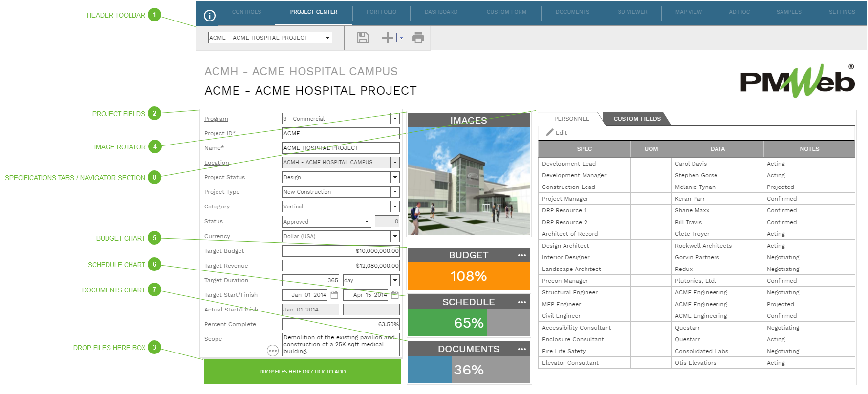The width and height of the screenshot is (868, 394).
Task: Open the AD HOC tab
Action: 739,12
